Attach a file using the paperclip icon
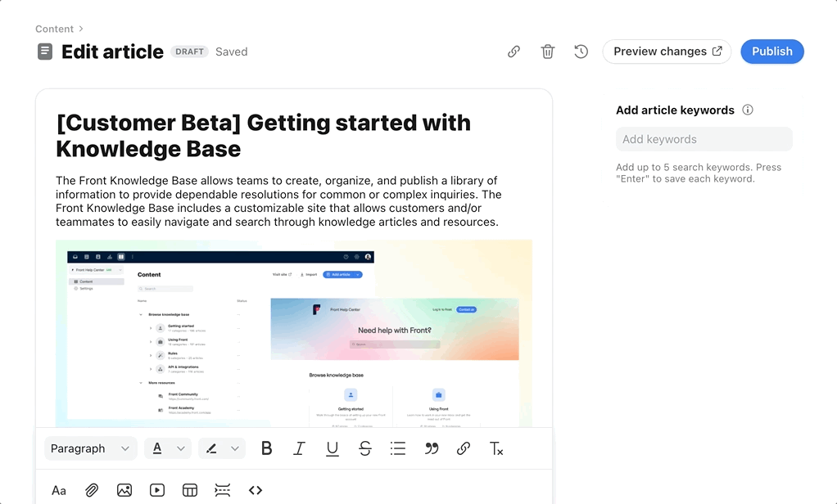Image resolution: width=837 pixels, height=504 pixels. click(x=92, y=490)
